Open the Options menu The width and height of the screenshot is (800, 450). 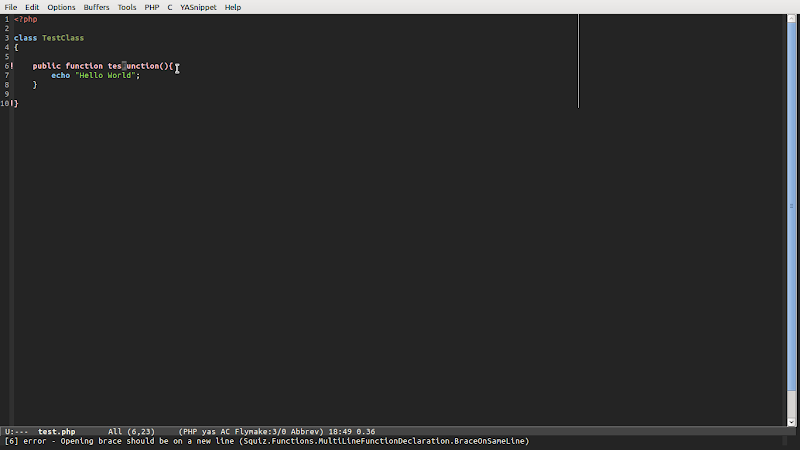61,7
